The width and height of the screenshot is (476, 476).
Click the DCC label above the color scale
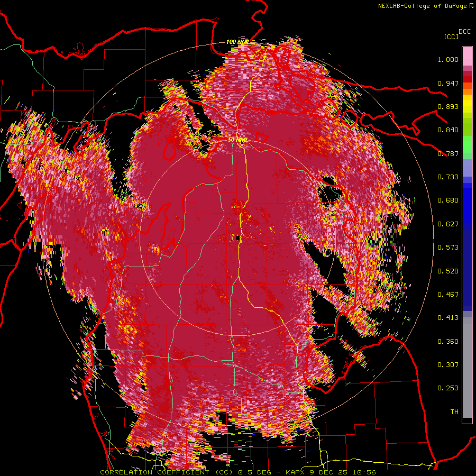[x=464, y=32]
